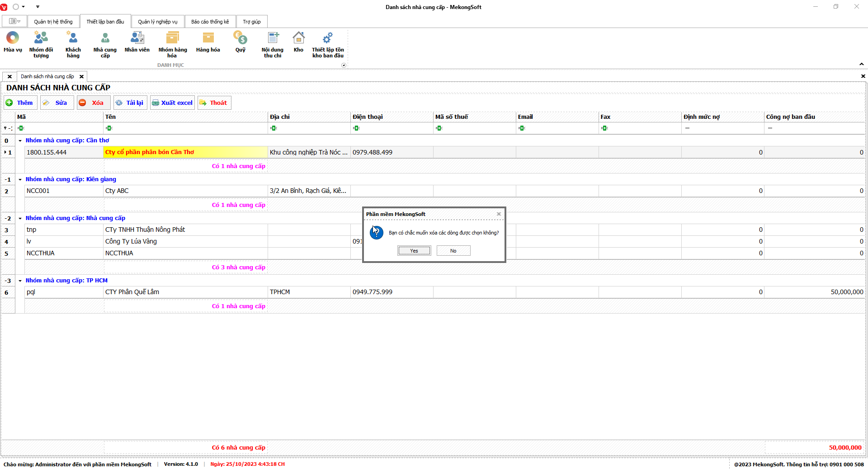Collapse the Cần thơ supplier group
Screen dimensions: 868x469
click(x=20, y=141)
